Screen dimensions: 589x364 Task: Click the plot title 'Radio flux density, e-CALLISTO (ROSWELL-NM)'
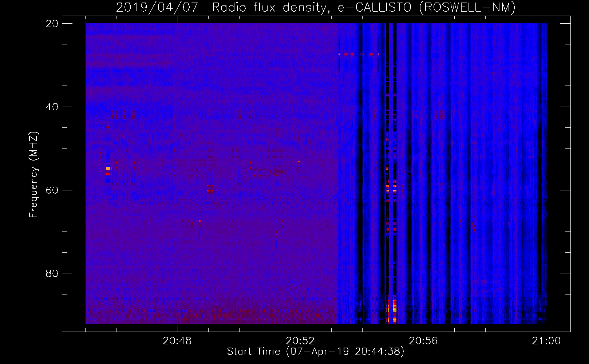(x=364, y=8)
